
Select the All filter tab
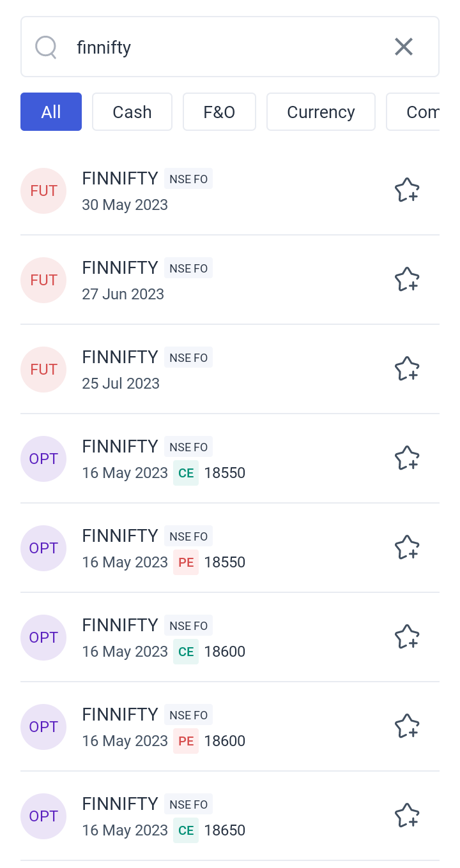(51, 112)
